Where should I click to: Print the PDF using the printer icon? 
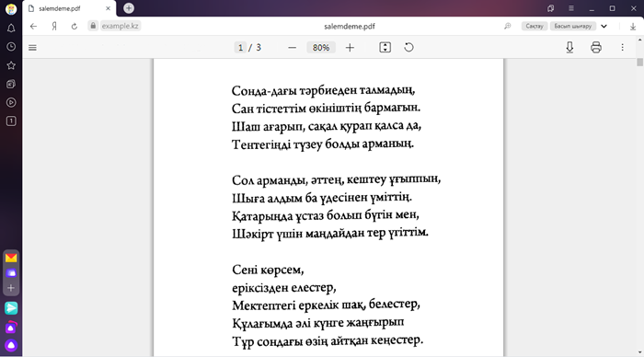tap(596, 48)
